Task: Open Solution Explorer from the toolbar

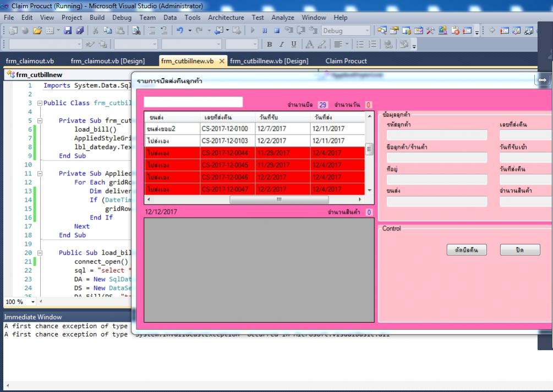Action: (382, 31)
